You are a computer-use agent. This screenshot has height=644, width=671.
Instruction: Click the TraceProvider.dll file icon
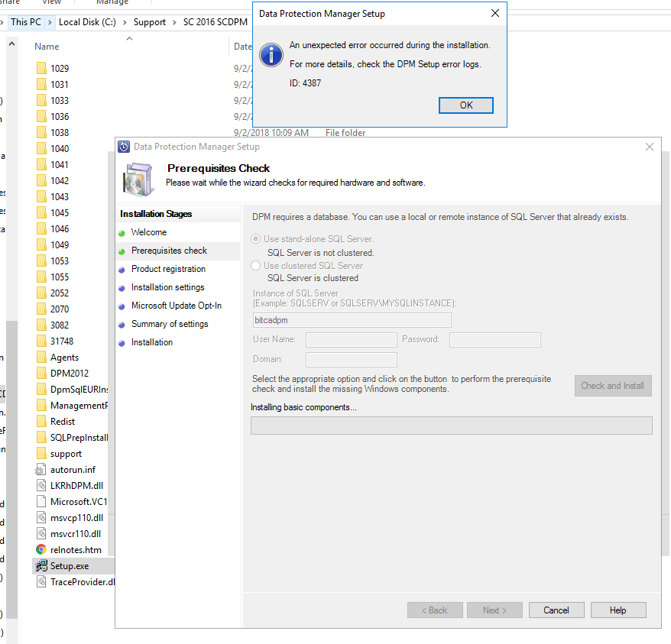tap(41, 582)
